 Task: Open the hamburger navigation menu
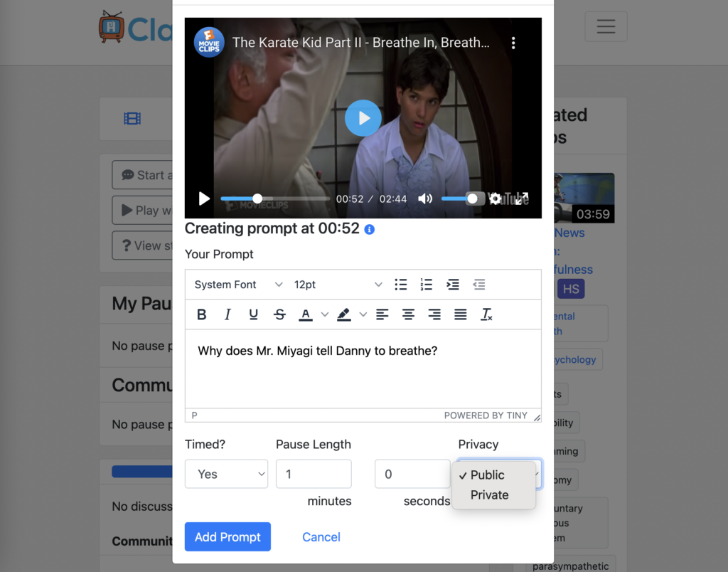point(606,26)
